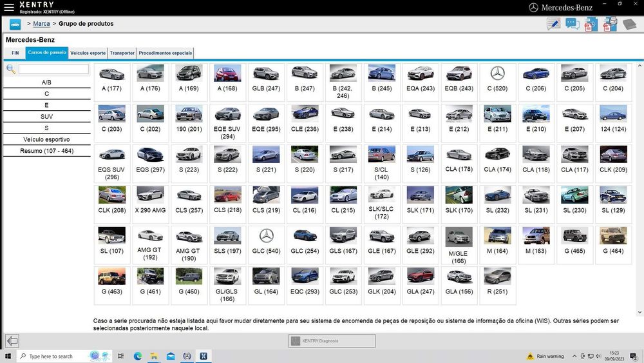Click the series search text field

click(53, 69)
